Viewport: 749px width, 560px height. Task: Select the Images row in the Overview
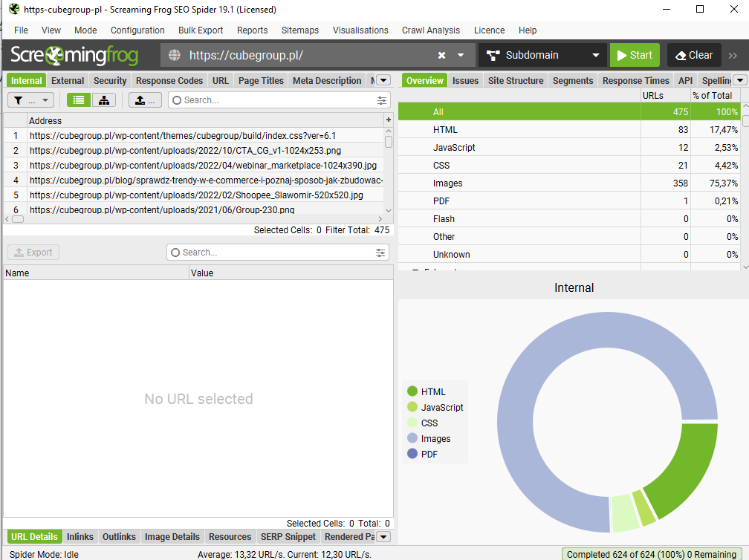[x=569, y=183]
